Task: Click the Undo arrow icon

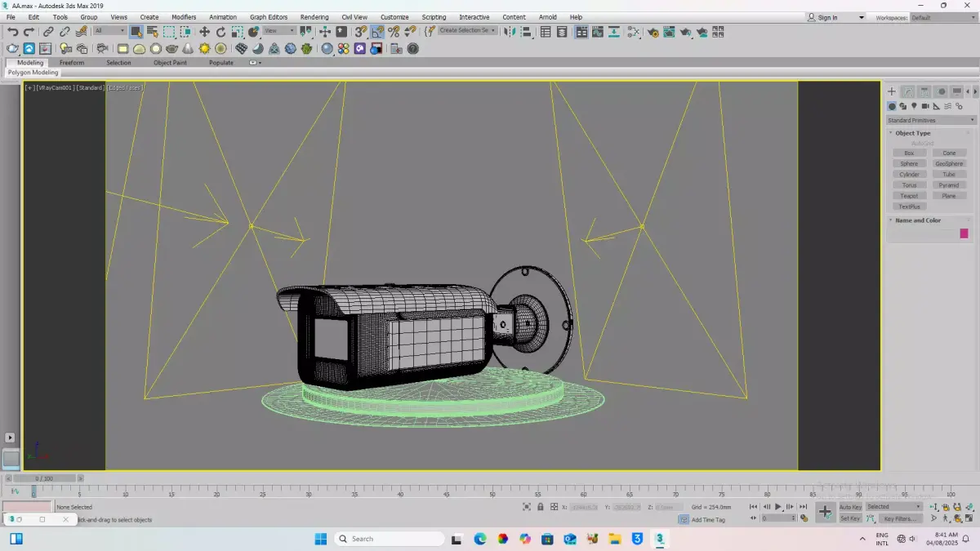Action: (12, 32)
